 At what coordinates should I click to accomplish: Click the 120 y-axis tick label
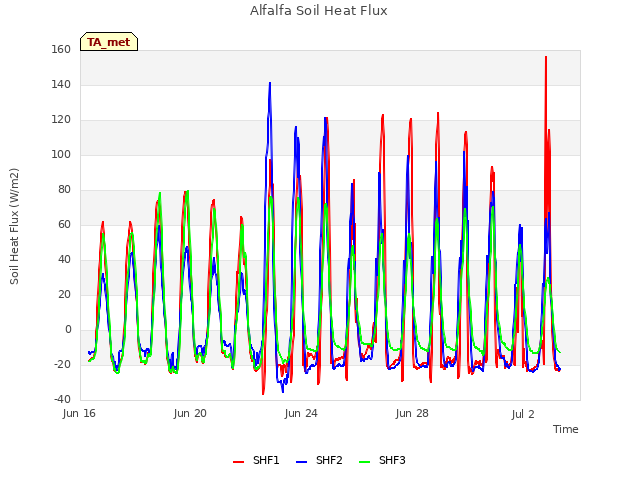tap(61, 120)
